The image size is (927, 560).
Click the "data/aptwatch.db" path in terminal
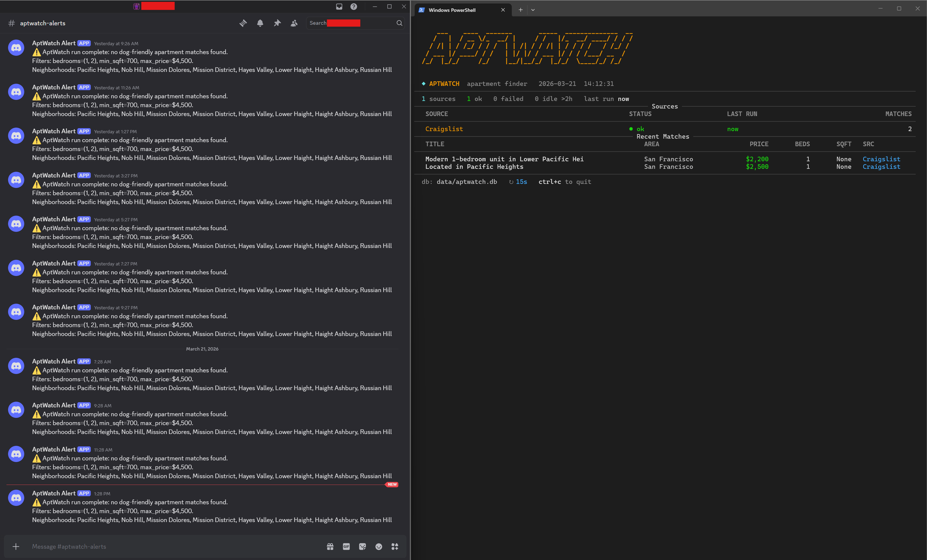click(x=467, y=182)
